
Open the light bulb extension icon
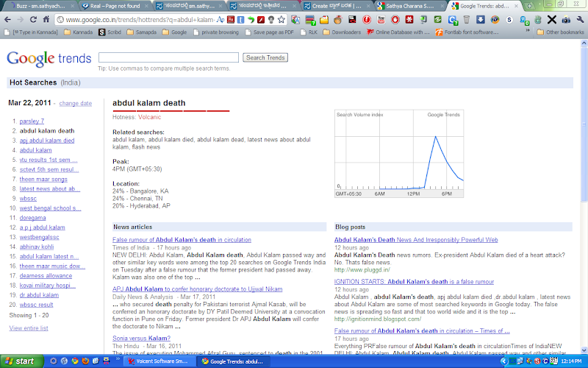(270, 20)
